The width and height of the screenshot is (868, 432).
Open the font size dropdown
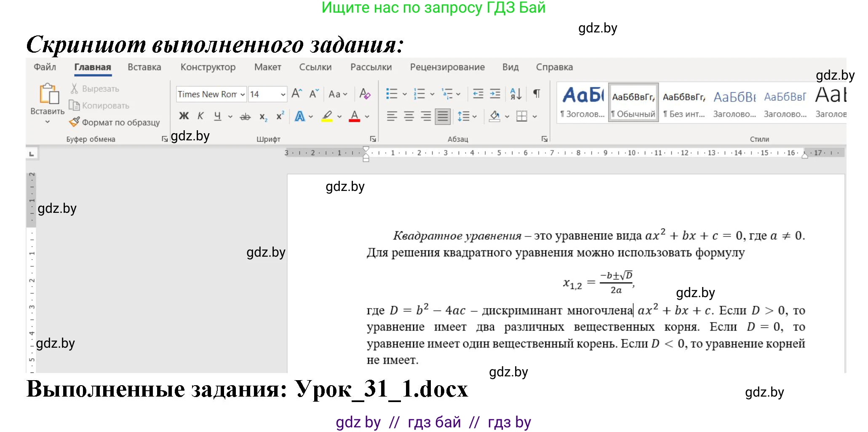pyautogui.click(x=283, y=95)
